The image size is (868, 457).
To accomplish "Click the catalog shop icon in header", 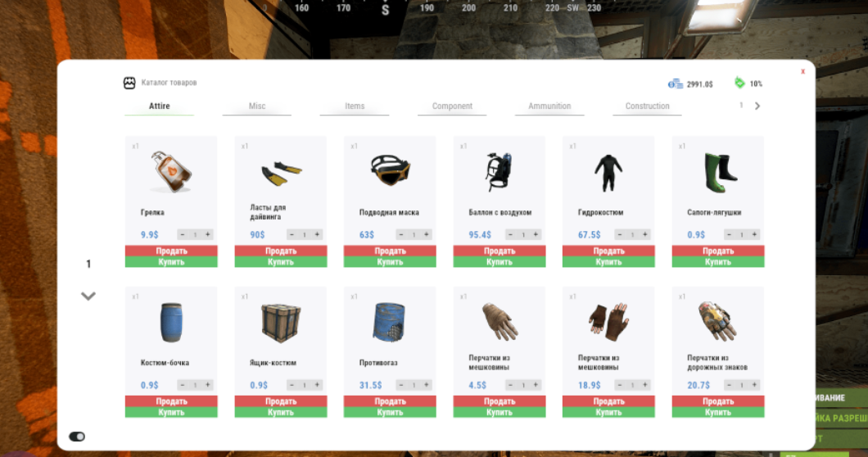I will tap(129, 83).
